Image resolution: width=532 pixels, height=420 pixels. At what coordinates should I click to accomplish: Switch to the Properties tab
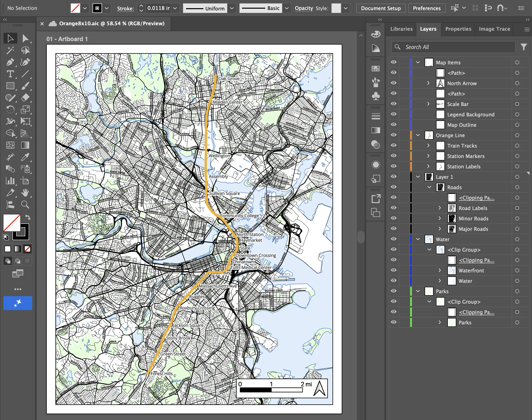tap(458, 29)
